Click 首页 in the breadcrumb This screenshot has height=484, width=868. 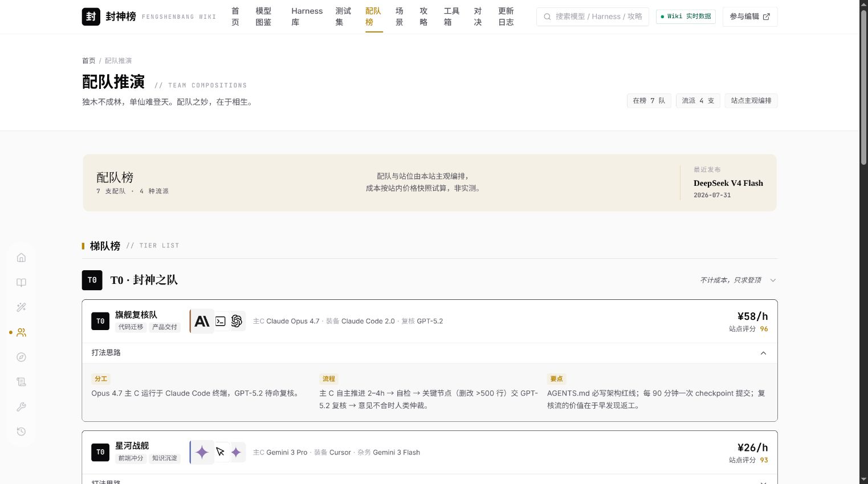pyautogui.click(x=89, y=60)
